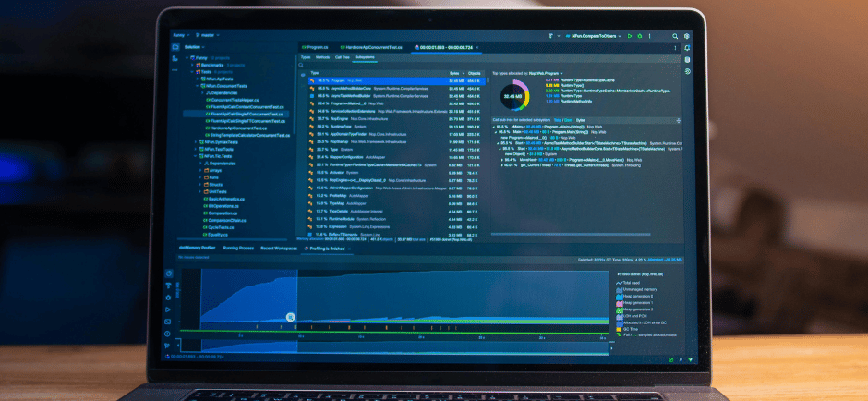The height and width of the screenshot is (401, 868).
Task: Toggle Allocated in LOH since GC legend
Action: point(641,322)
